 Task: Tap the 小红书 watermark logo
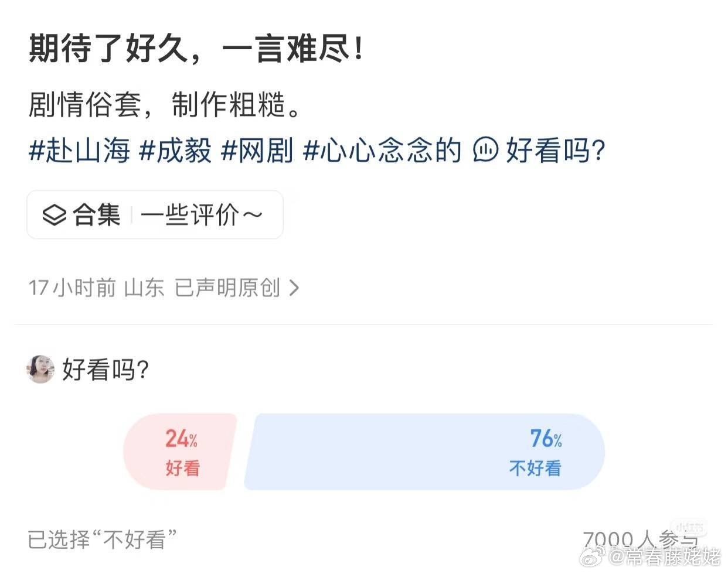[x=689, y=527]
